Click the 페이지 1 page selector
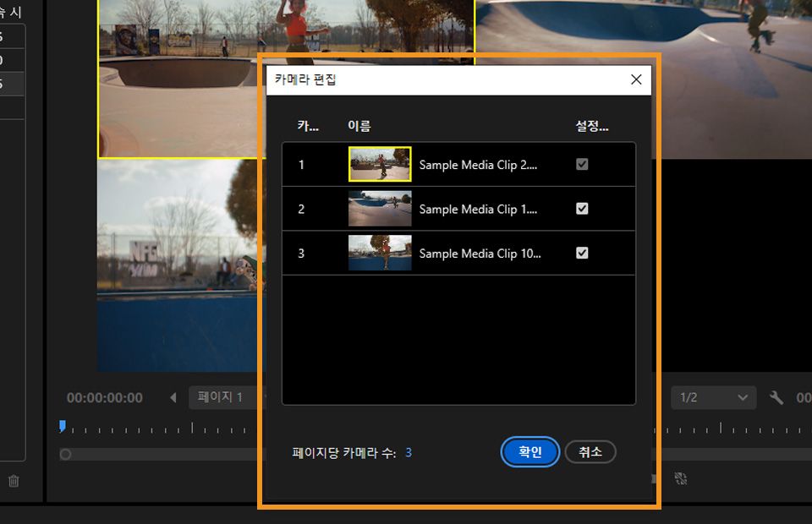The height and width of the screenshot is (524, 812). click(x=227, y=397)
